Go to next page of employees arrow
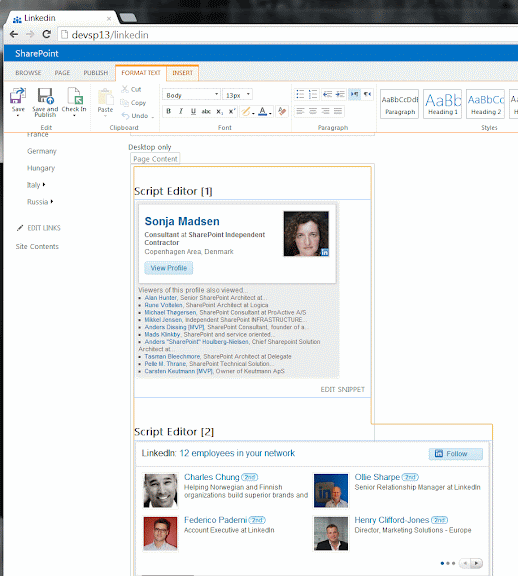518x576 pixels. click(476, 563)
